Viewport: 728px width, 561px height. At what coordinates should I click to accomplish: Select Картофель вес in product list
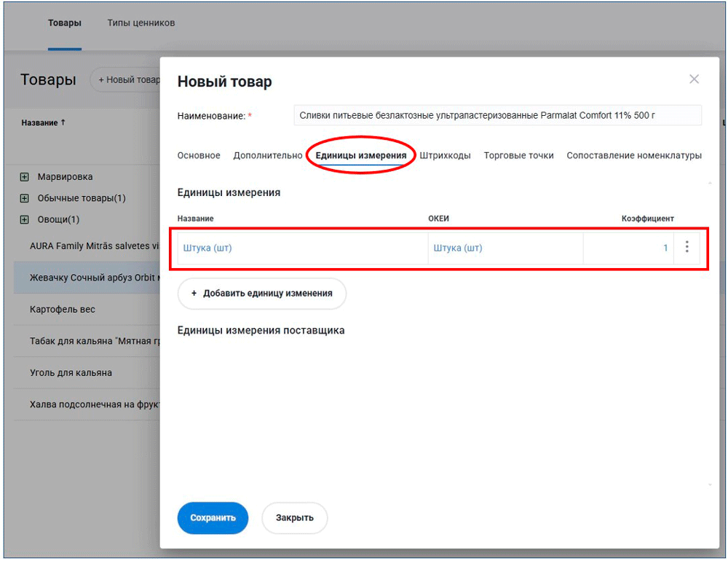[x=63, y=310]
